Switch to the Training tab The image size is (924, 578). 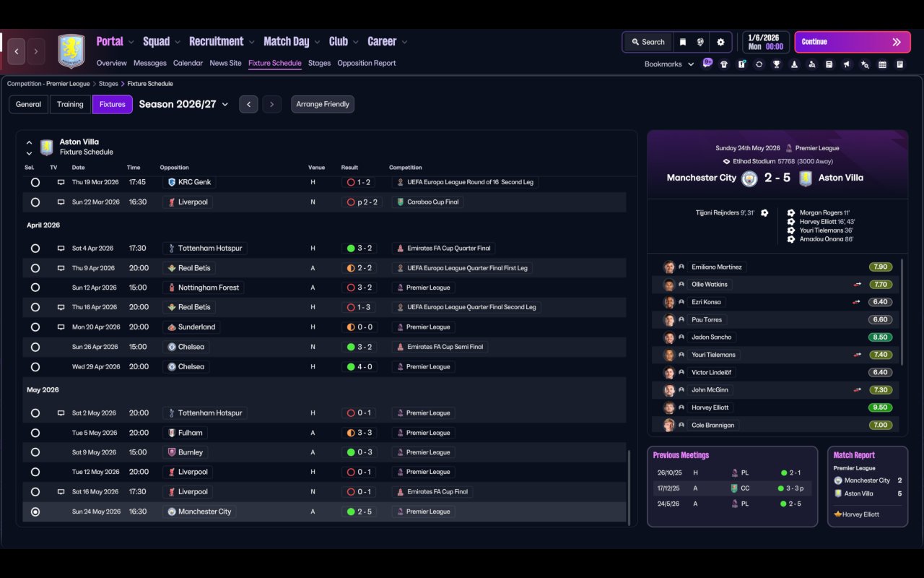(x=70, y=104)
